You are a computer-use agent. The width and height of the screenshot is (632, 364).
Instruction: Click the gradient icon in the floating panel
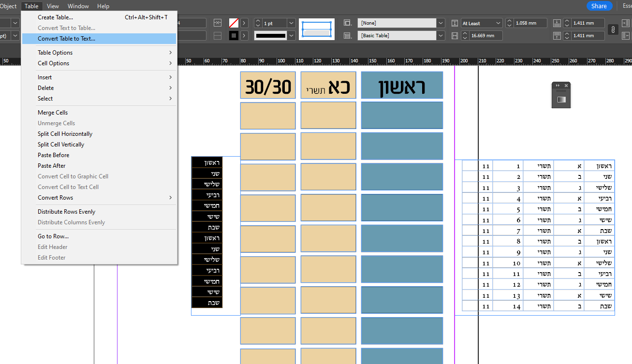pos(561,99)
